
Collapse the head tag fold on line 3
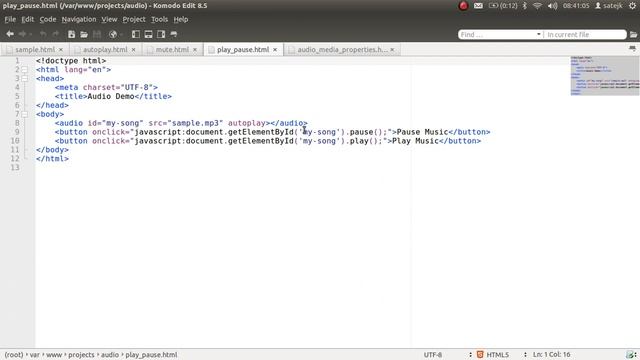[25, 78]
